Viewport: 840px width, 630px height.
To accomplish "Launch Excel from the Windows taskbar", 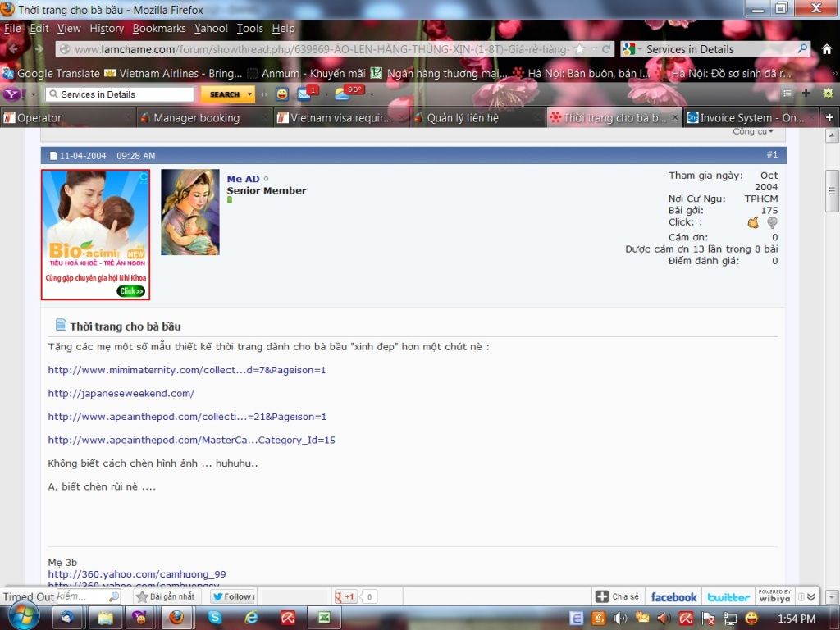I will click(x=324, y=618).
